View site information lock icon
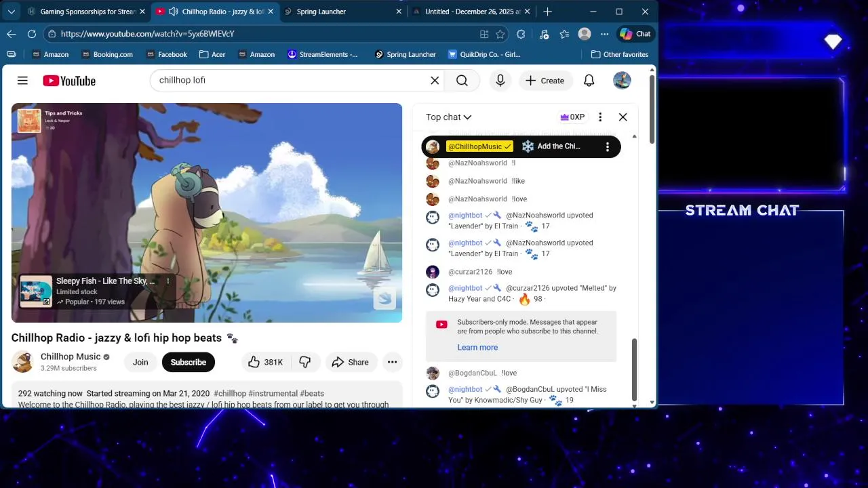 pos(52,34)
